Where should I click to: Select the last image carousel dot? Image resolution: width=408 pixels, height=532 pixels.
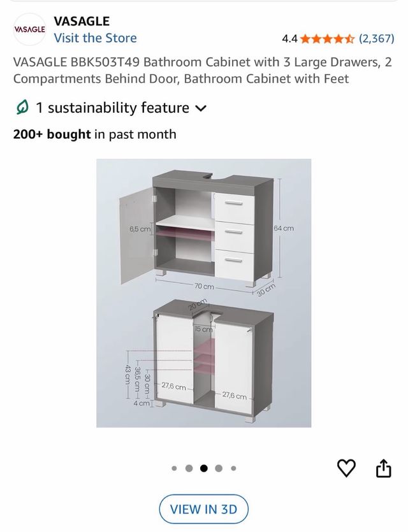(233, 468)
